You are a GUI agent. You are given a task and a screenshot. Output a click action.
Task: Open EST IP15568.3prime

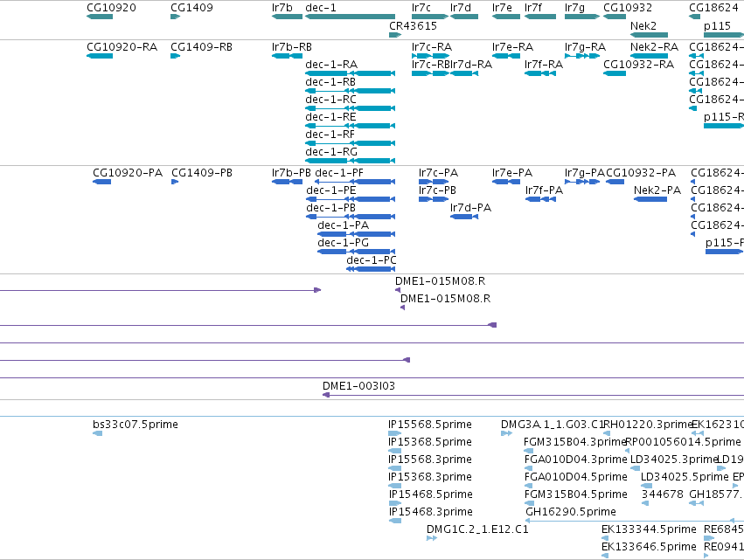click(x=395, y=468)
